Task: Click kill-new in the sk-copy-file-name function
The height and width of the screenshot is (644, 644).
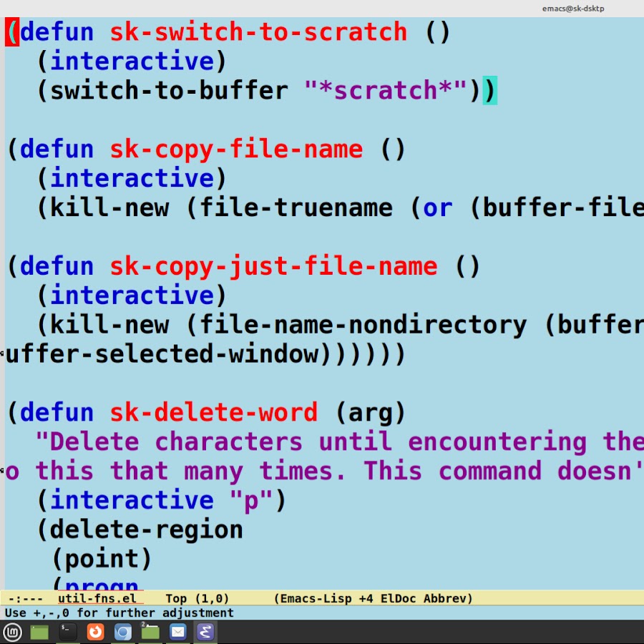Action: (109, 208)
